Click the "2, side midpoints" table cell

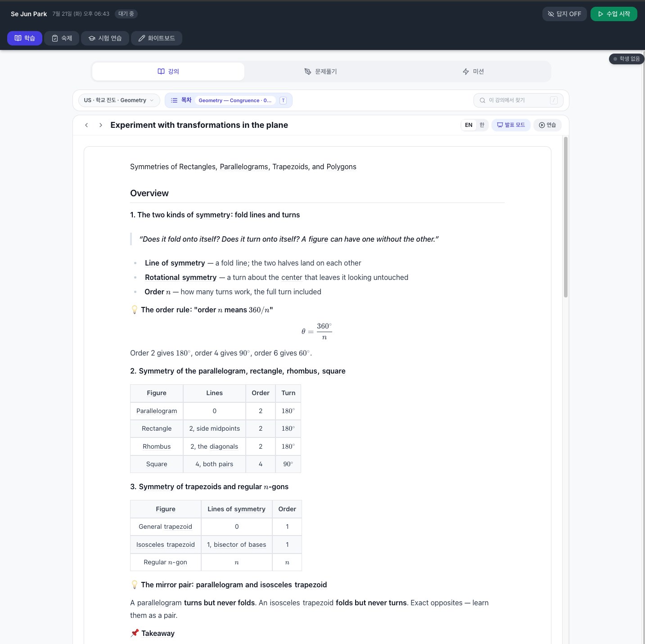[215, 428]
